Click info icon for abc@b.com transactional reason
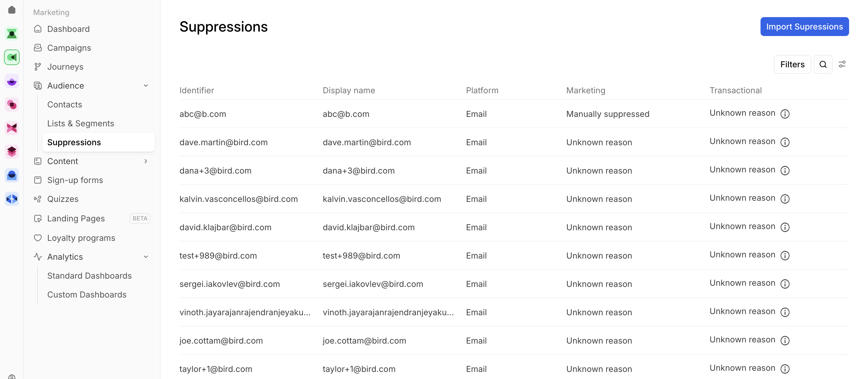868x379 pixels. coord(785,114)
